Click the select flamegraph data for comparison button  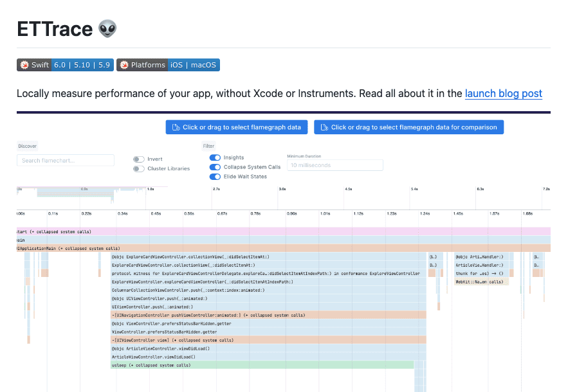coord(409,127)
